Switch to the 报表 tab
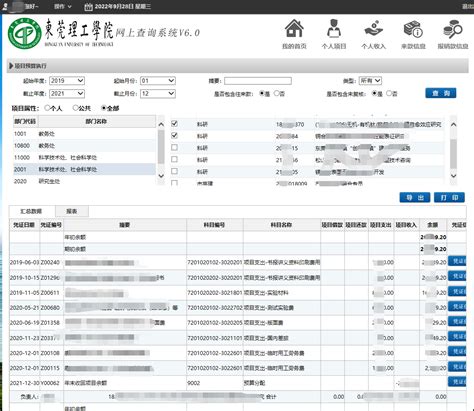The image size is (474, 411). click(x=72, y=211)
